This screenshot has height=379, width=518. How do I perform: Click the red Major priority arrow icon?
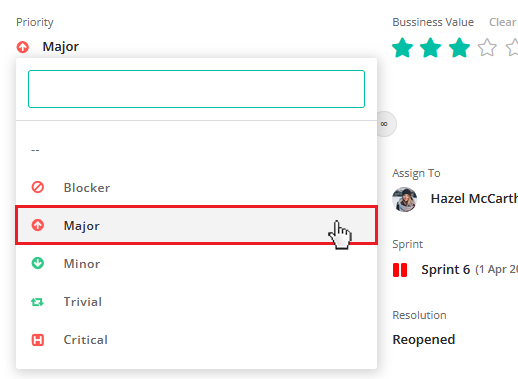[38, 225]
